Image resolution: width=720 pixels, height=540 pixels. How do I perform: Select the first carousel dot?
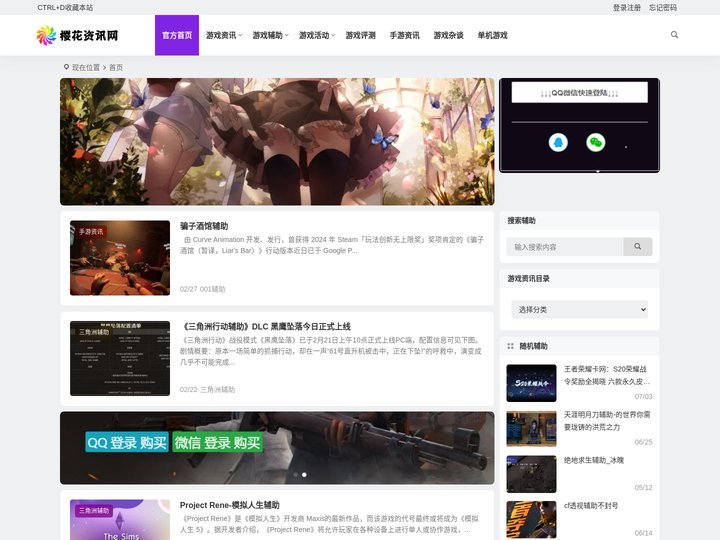(x=295, y=475)
